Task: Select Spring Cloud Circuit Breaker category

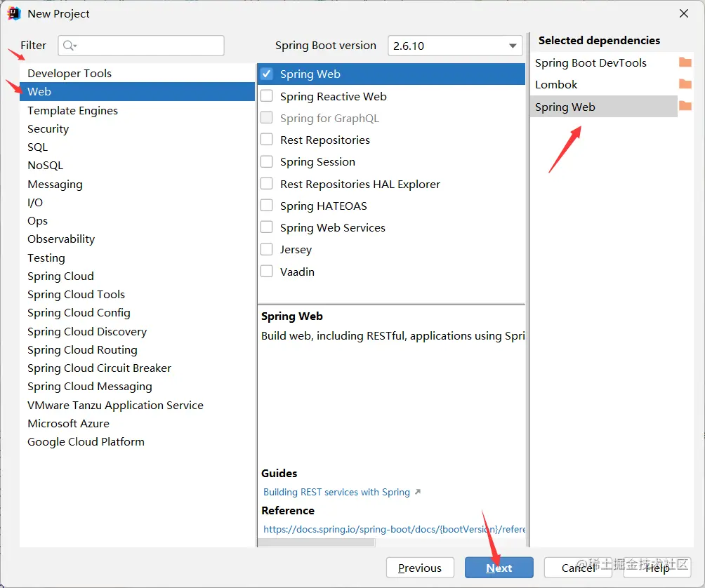Action: [137, 368]
